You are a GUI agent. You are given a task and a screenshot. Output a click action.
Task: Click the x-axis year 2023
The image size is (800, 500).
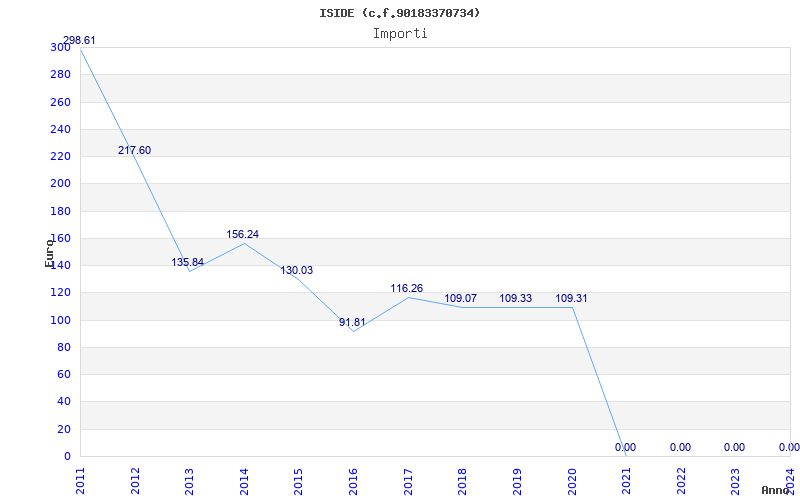pos(735,482)
